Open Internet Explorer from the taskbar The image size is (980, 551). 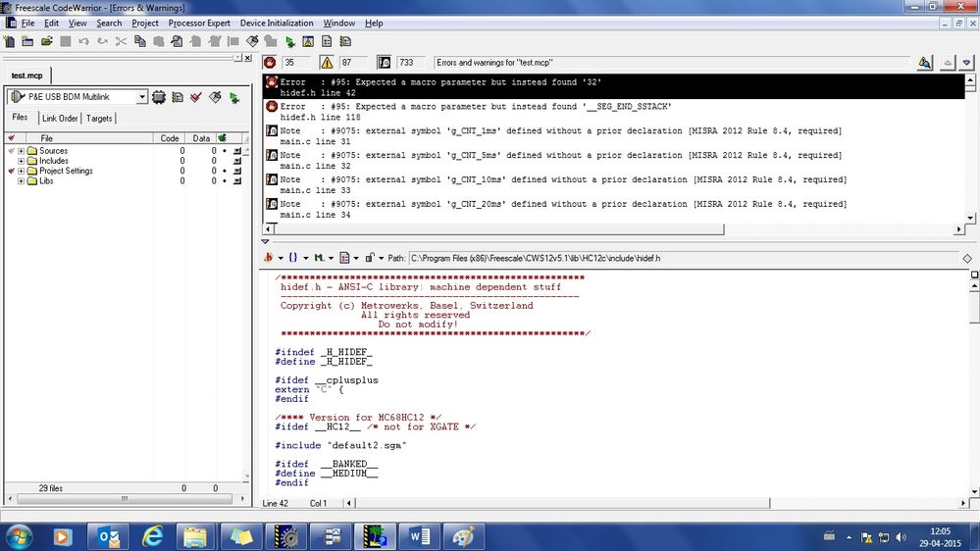point(152,536)
